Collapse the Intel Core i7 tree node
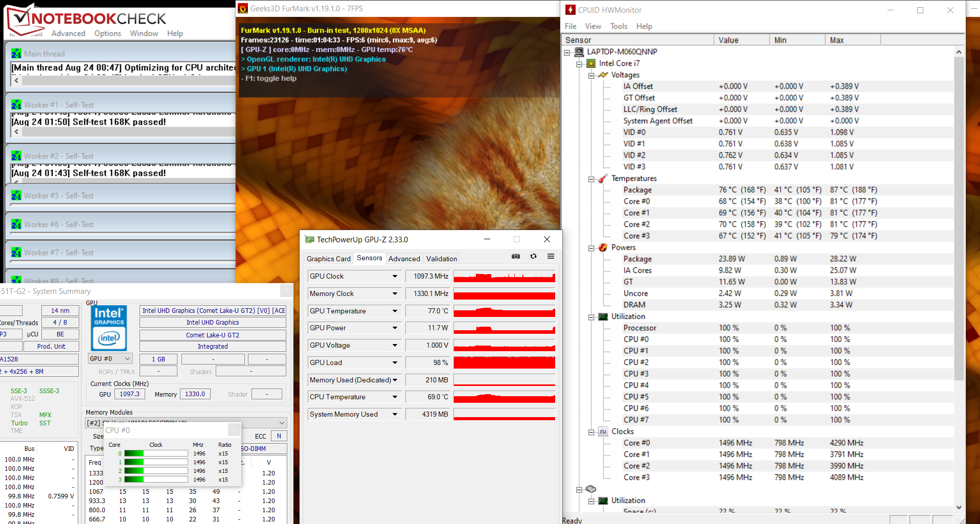 [579, 64]
